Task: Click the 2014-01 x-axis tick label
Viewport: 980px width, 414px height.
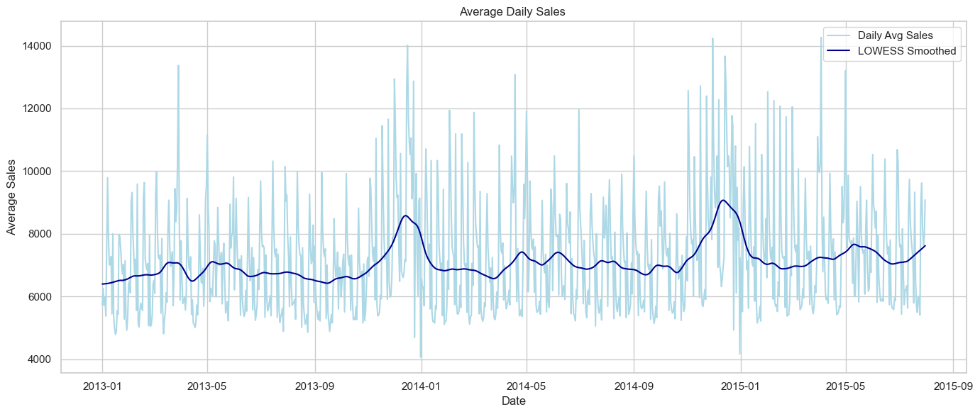Action: (422, 385)
